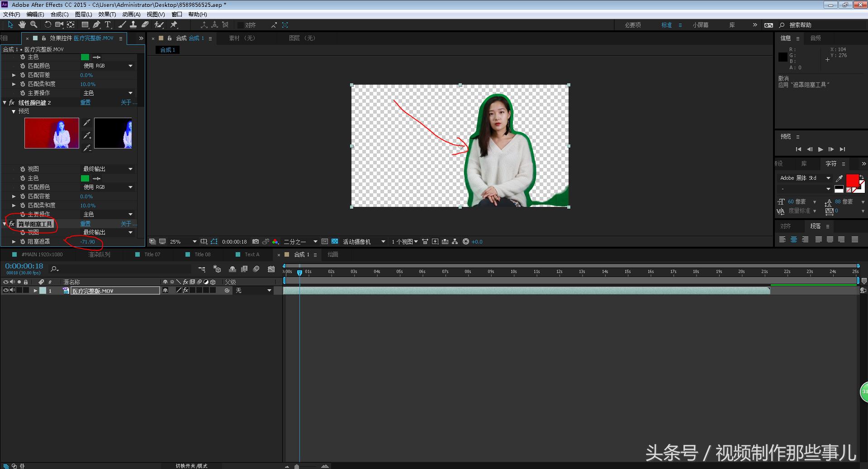
Task: Open the 25% magnification dropdown
Action: tap(194, 242)
